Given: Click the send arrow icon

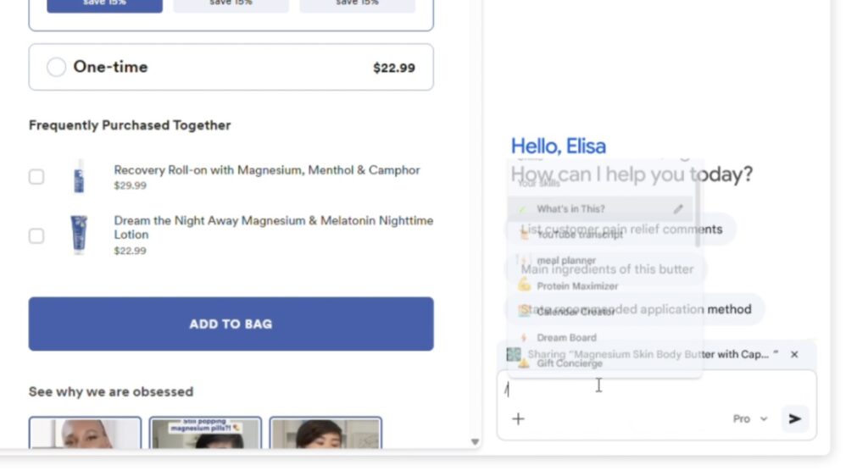Looking at the screenshot, I should pyautogui.click(x=795, y=419).
